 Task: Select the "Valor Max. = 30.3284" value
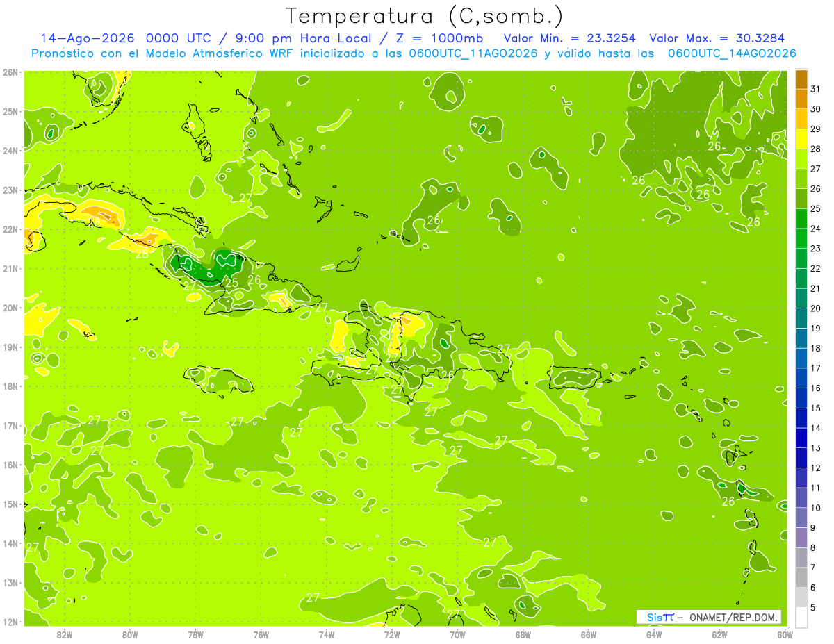(716, 38)
